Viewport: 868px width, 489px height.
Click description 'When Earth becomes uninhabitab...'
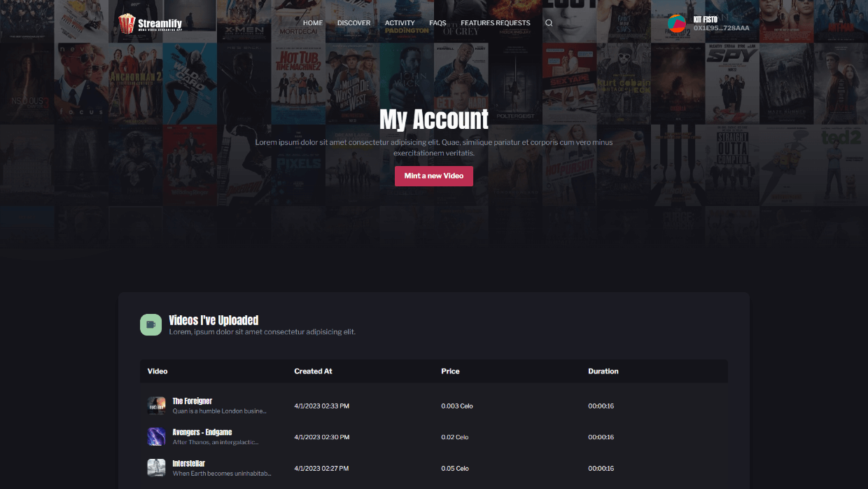click(222, 473)
